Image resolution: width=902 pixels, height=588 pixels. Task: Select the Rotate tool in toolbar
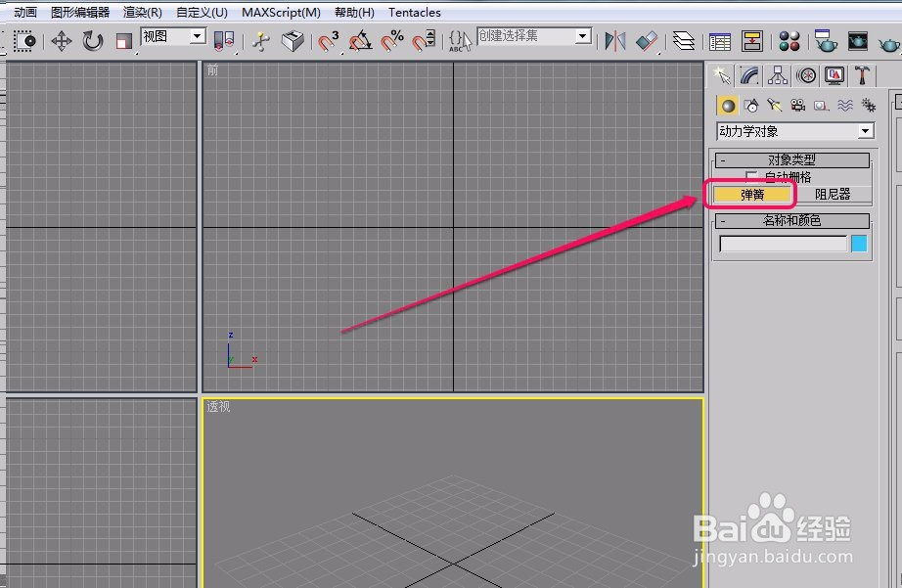point(92,41)
